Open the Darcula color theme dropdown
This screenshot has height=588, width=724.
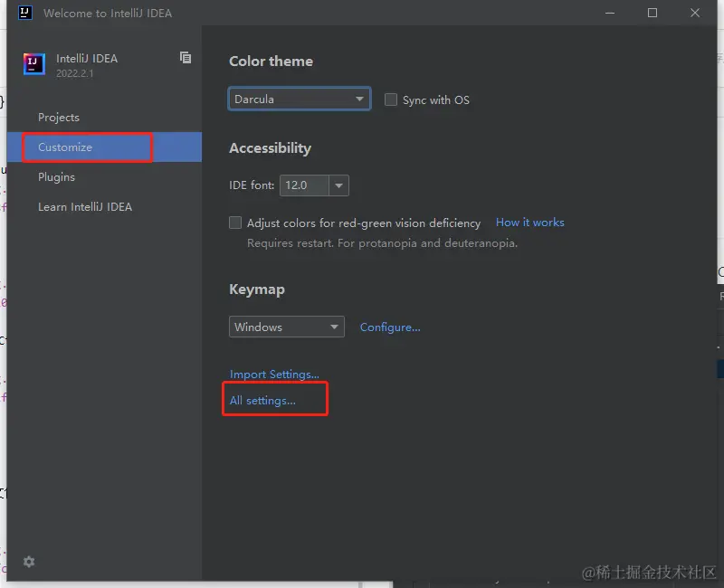(300, 99)
